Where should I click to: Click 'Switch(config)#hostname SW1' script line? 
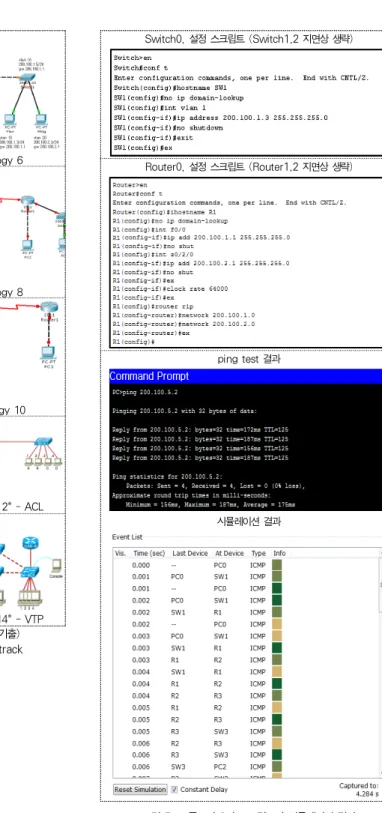[170, 88]
